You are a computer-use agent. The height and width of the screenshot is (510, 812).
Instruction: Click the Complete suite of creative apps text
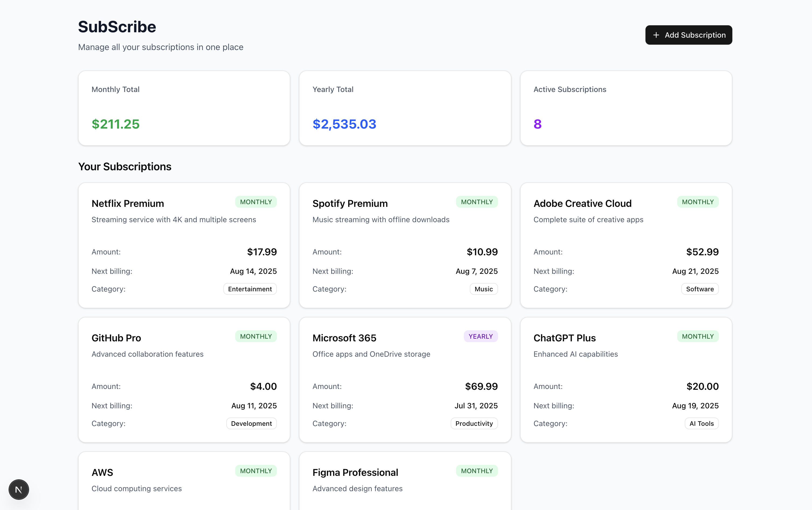[x=588, y=220]
